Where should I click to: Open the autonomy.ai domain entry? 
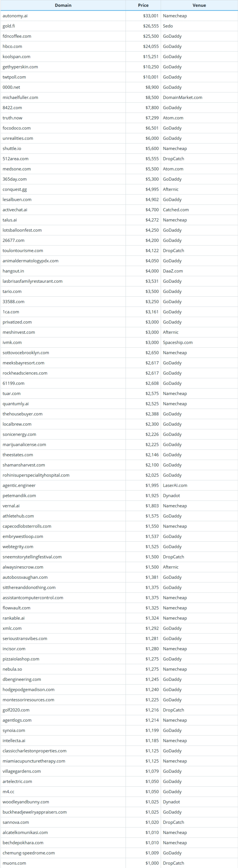15,16
